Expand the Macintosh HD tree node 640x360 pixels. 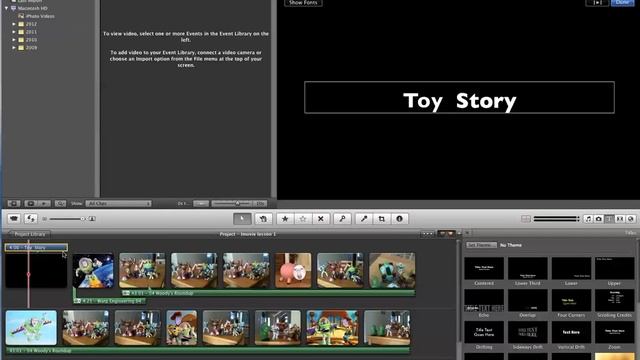[7, 8]
